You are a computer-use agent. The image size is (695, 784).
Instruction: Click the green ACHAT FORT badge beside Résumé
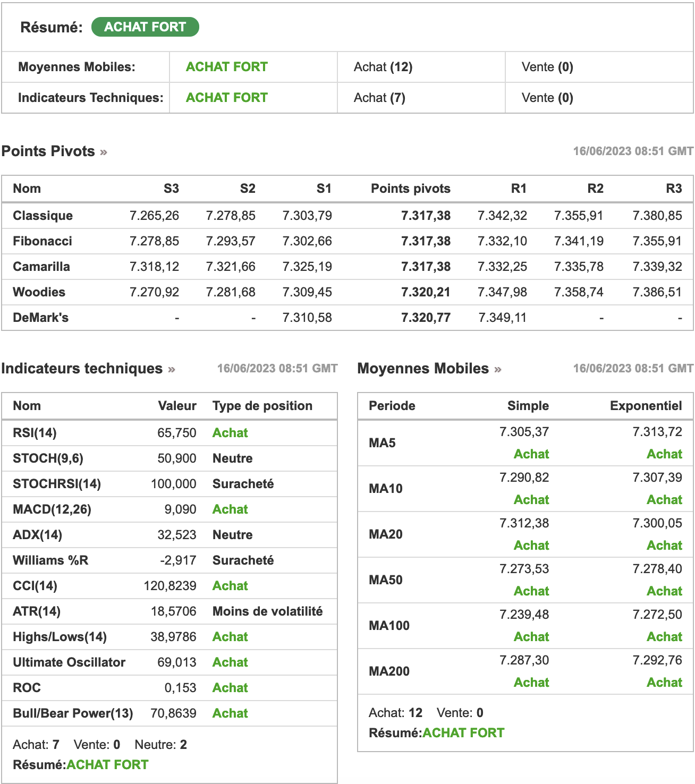coord(145,27)
